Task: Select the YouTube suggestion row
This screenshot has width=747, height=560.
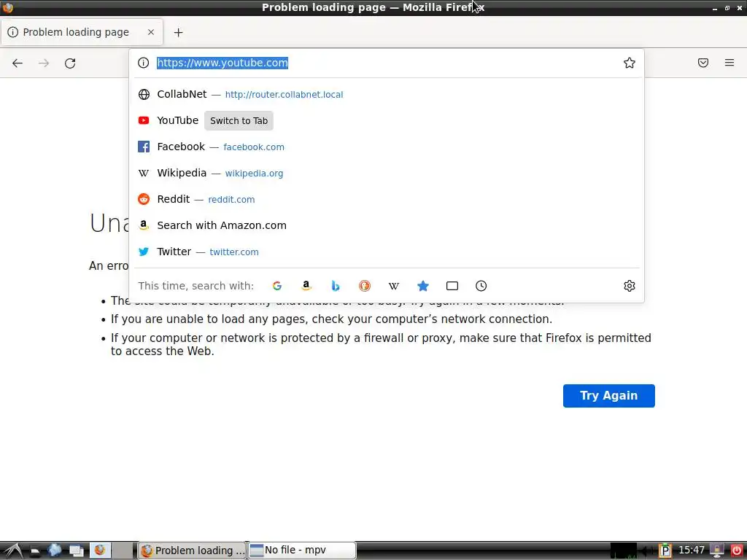Action: pos(387,120)
